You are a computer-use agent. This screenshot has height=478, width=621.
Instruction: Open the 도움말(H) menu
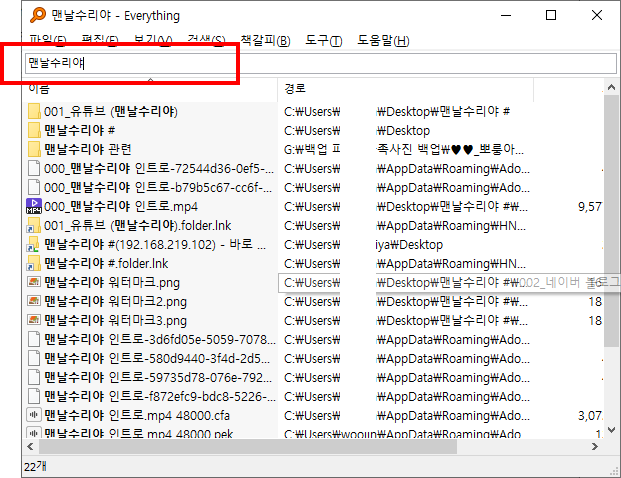(x=383, y=40)
